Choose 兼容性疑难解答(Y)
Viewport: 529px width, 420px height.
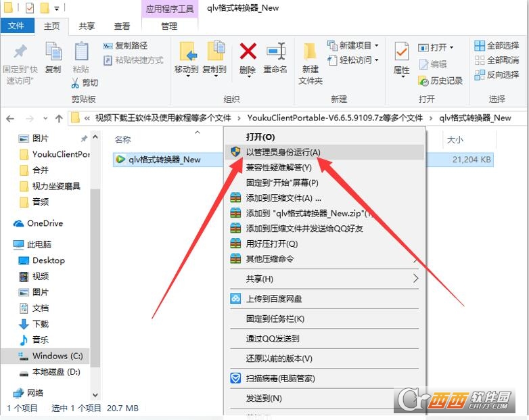[325, 167]
